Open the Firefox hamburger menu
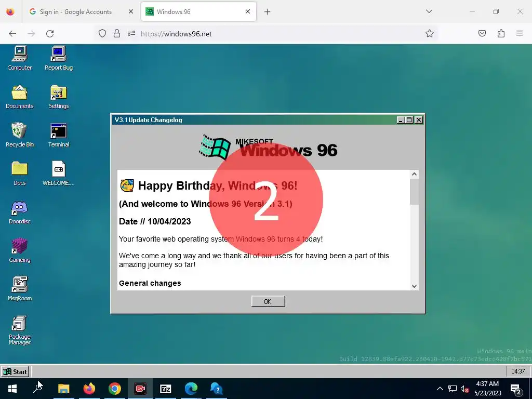Viewport: 532px width, 399px height. coord(520,33)
